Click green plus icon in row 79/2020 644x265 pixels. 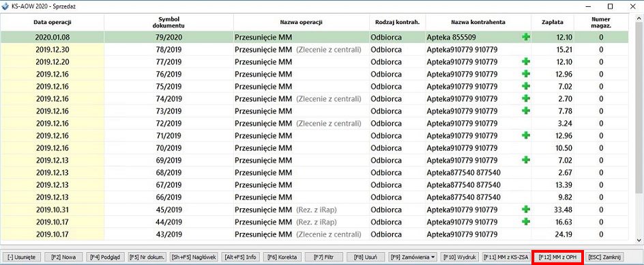click(526, 37)
